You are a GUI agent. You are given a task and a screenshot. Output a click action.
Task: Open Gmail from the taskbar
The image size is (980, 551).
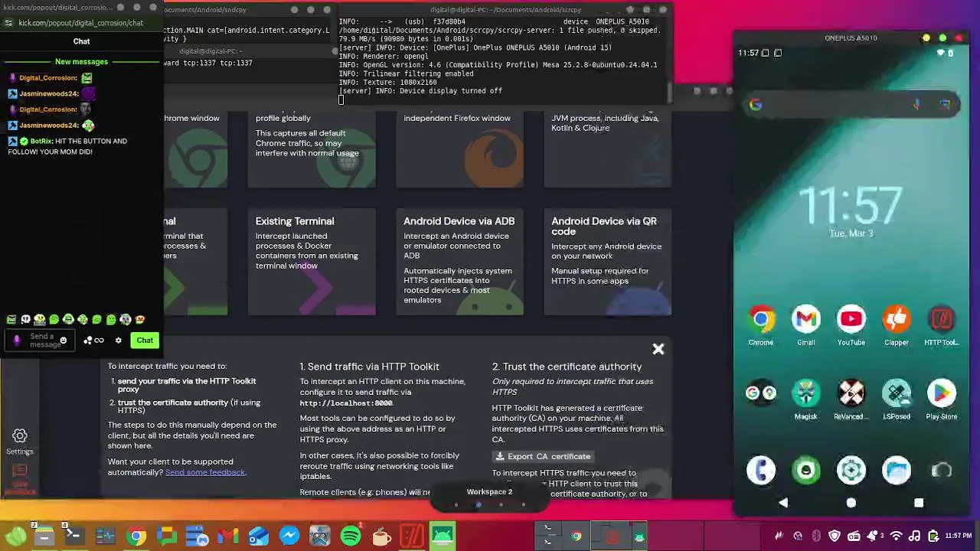[228, 536]
